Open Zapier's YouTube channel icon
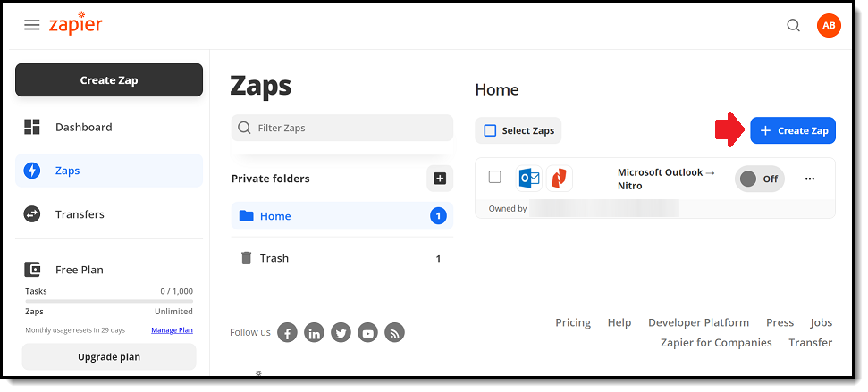This screenshot has width=868, height=392. point(367,333)
